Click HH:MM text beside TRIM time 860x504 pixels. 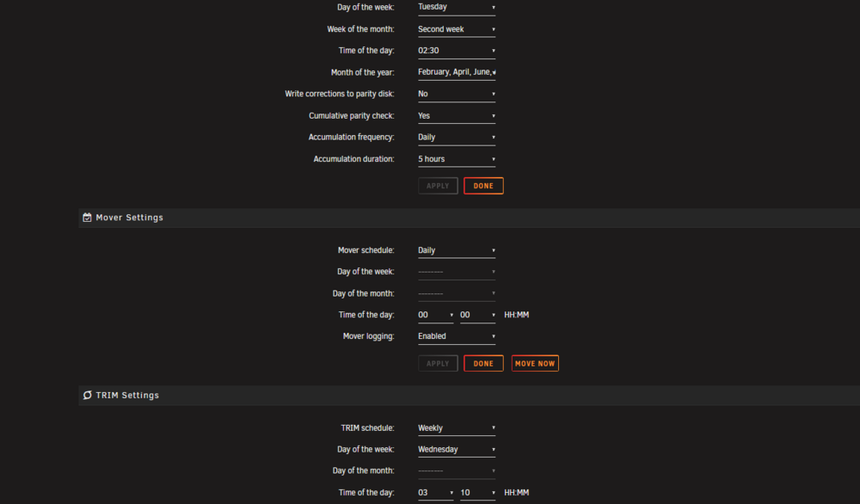click(516, 493)
